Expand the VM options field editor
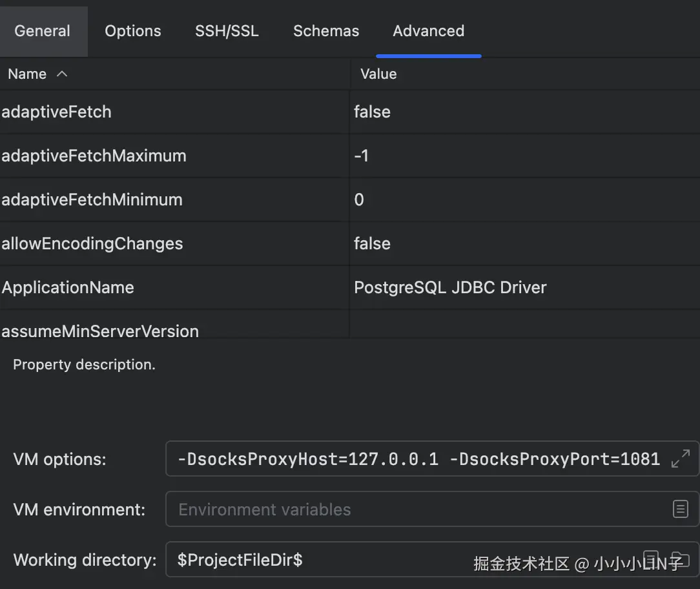The height and width of the screenshot is (589, 700). coord(681,459)
